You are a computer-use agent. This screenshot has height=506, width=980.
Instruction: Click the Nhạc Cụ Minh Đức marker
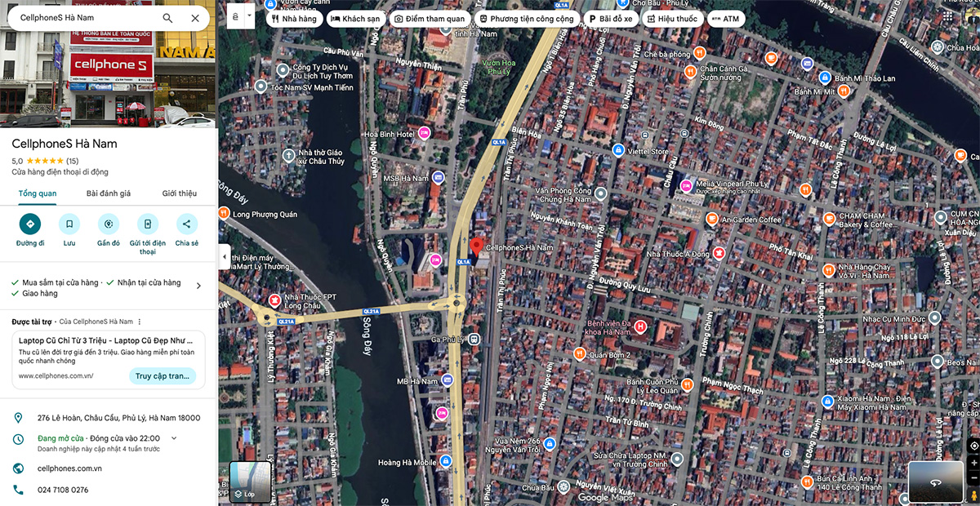(x=934, y=317)
